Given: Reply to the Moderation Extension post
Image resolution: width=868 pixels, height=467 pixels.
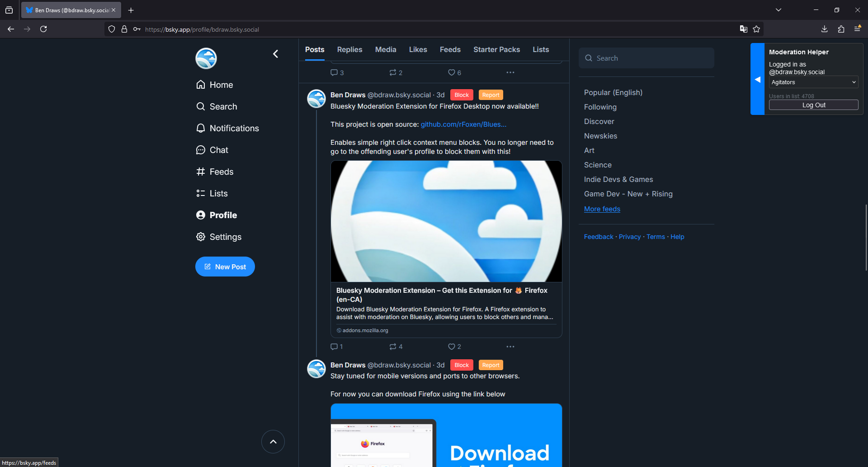Looking at the screenshot, I should (337, 347).
